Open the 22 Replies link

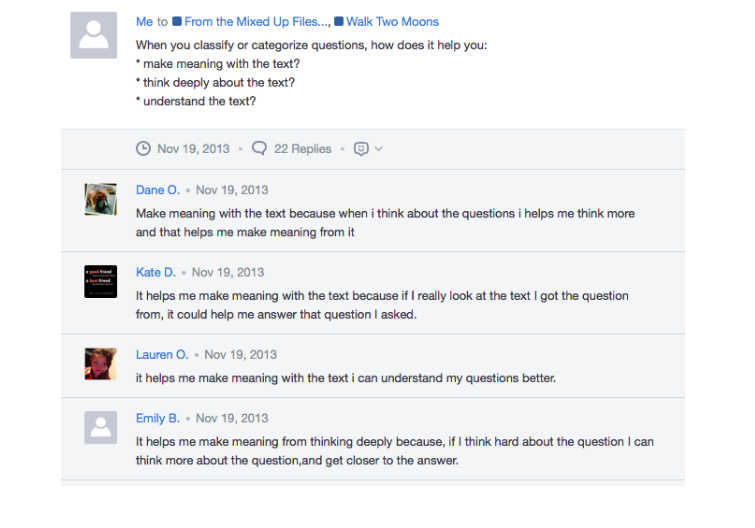pos(303,149)
